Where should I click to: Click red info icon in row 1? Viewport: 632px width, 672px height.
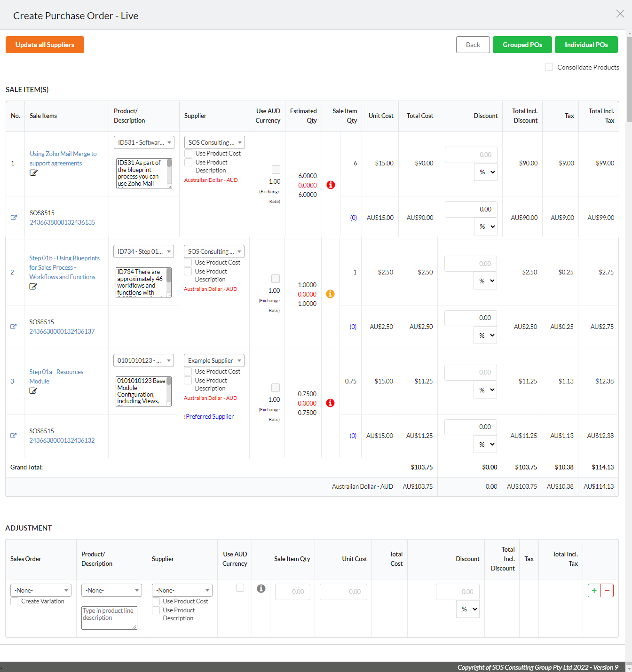tap(331, 185)
